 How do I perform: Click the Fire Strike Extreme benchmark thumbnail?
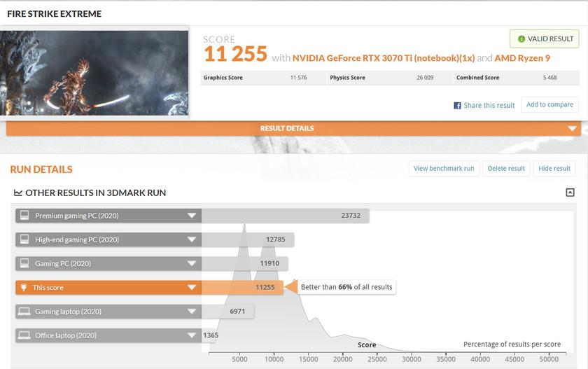pos(94,72)
